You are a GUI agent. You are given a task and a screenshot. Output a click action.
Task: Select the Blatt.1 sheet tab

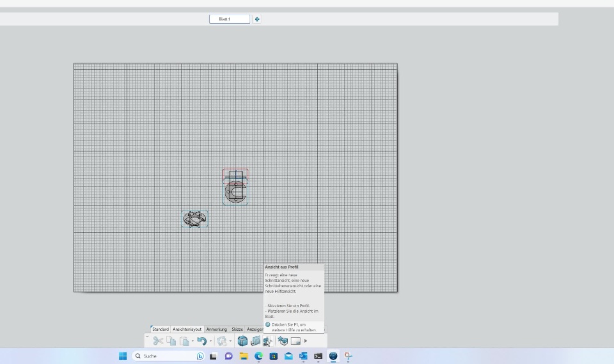click(x=230, y=19)
